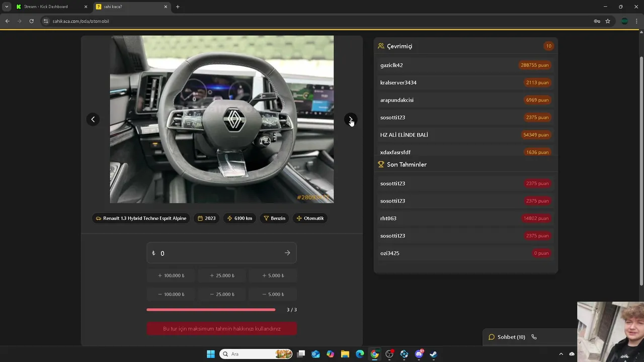Click the calendar icon beside 2023
The width and height of the screenshot is (644, 362).
pyautogui.click(x=200, y=218)
